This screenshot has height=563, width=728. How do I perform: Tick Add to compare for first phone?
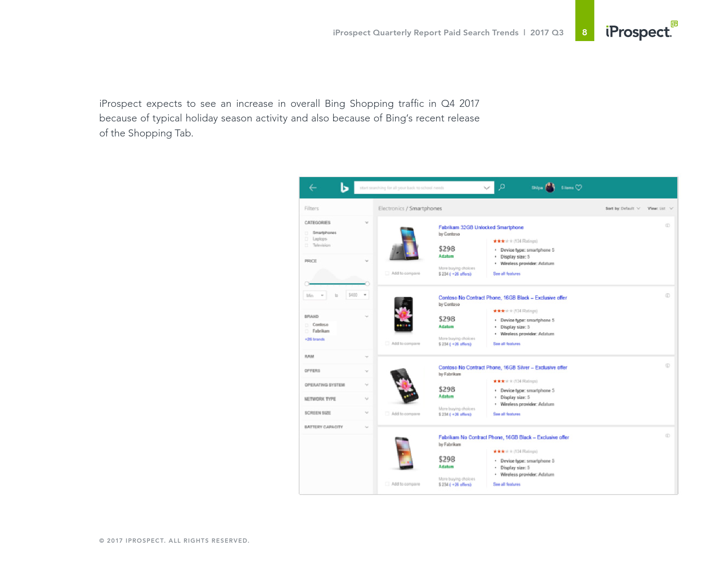(387, 273)
